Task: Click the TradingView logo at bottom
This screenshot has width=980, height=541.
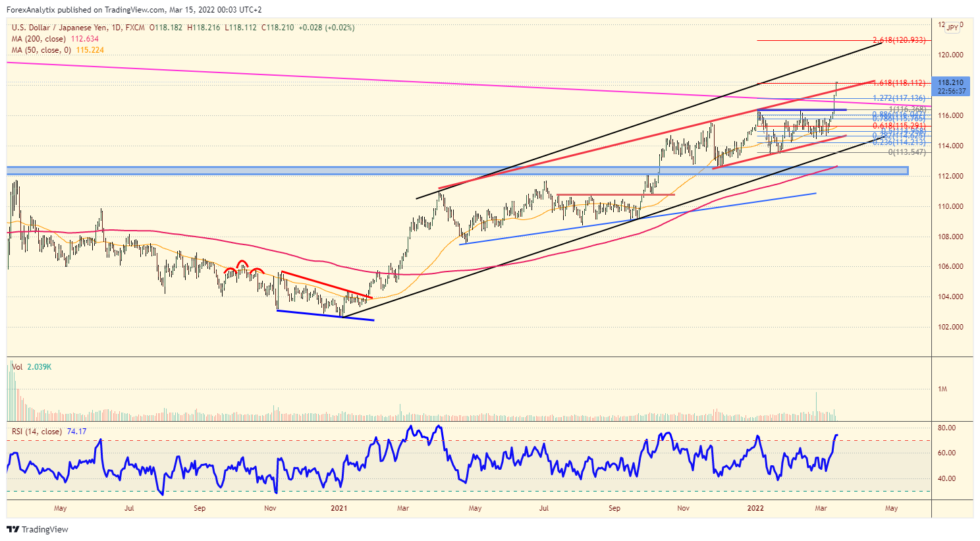Action: [x=38, y=529]
